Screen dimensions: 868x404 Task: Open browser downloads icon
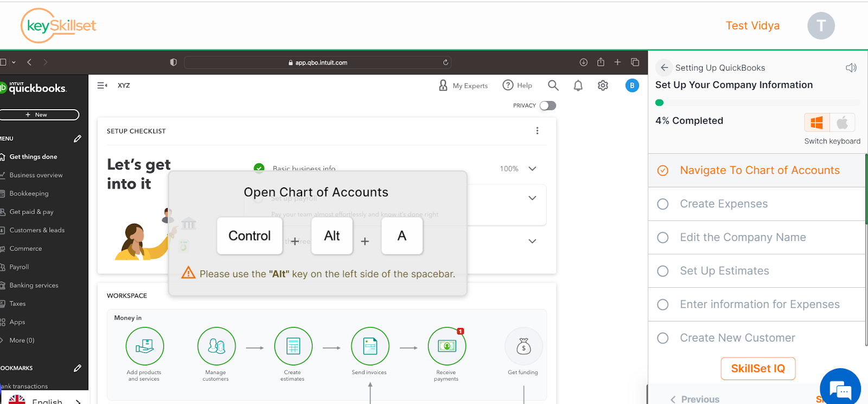[584, 62]
